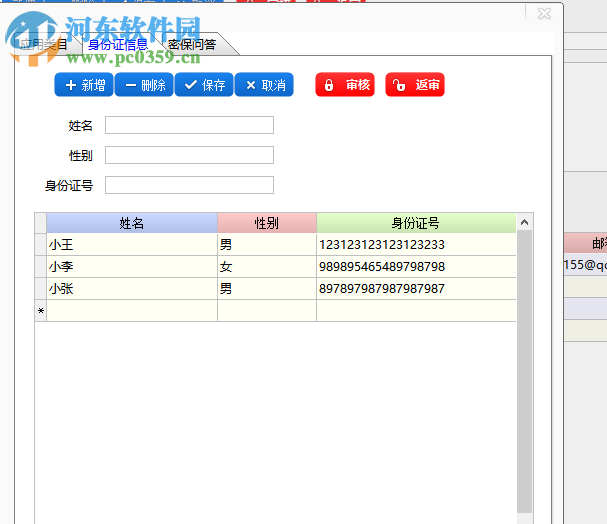This screenshot has height=524, width=607.
Task: Click the 155@q... cell in background window
Action: pos(585,265)
